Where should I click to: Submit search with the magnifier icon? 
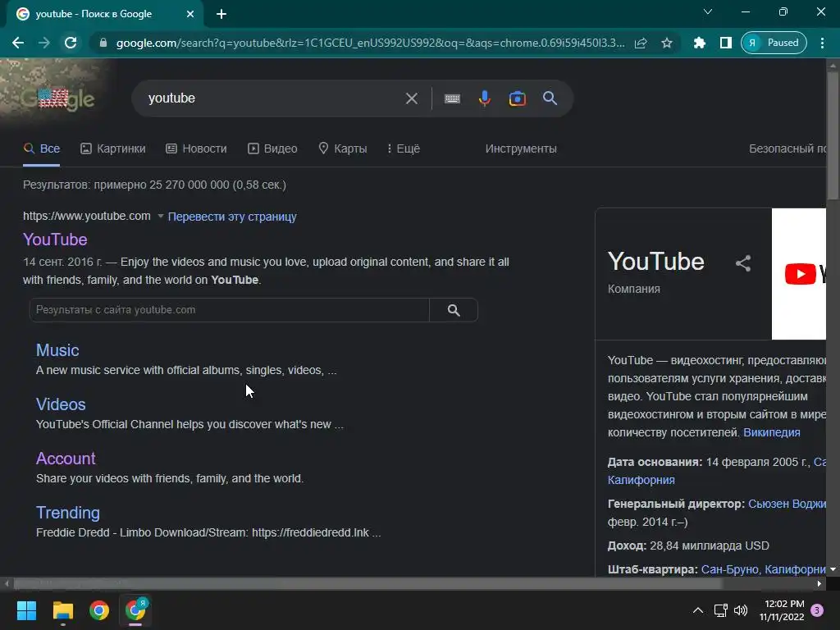[x=550, y=98]
